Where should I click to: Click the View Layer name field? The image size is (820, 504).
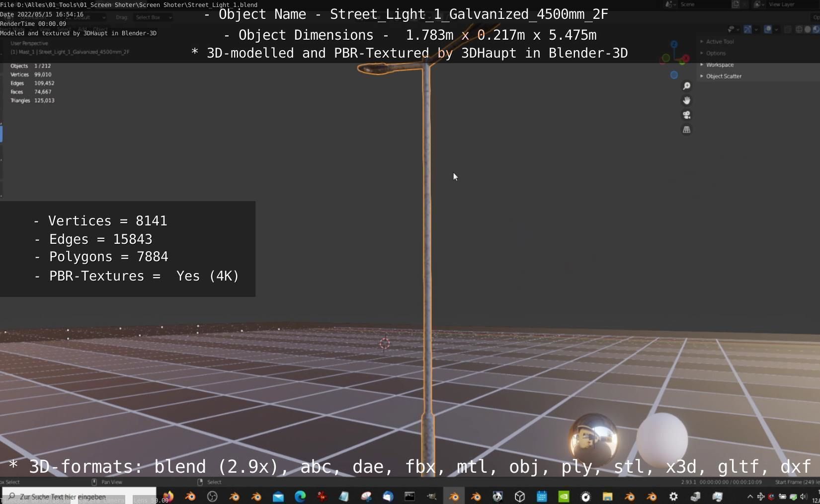[793, 4]
